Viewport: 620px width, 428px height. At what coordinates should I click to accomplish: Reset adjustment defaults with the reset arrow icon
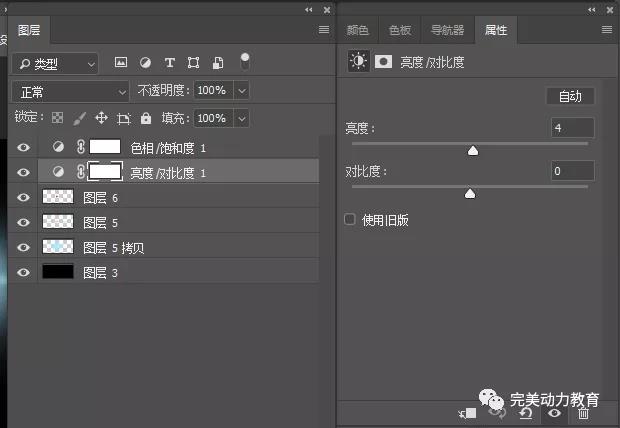(525, 412)
